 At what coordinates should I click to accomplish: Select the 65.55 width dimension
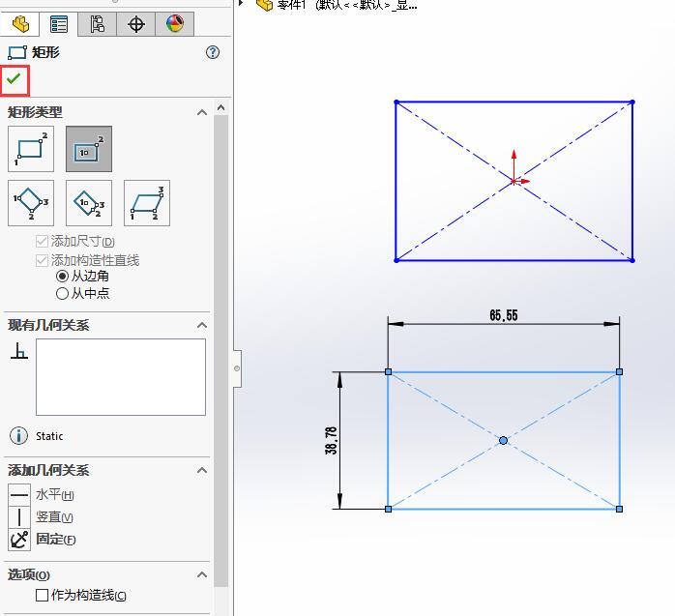504,315
